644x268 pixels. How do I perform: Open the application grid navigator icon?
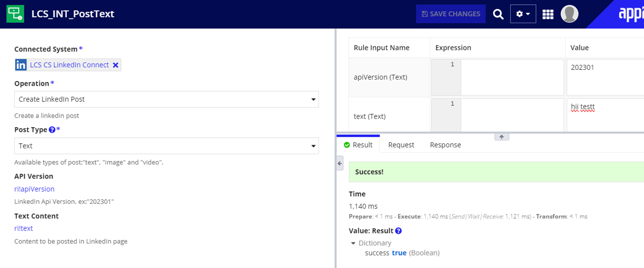pos(548,14)
